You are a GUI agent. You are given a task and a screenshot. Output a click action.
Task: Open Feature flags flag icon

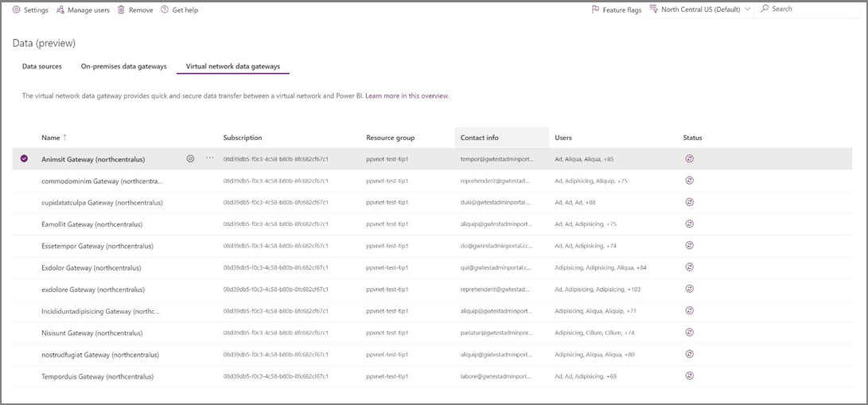point(596,10)
